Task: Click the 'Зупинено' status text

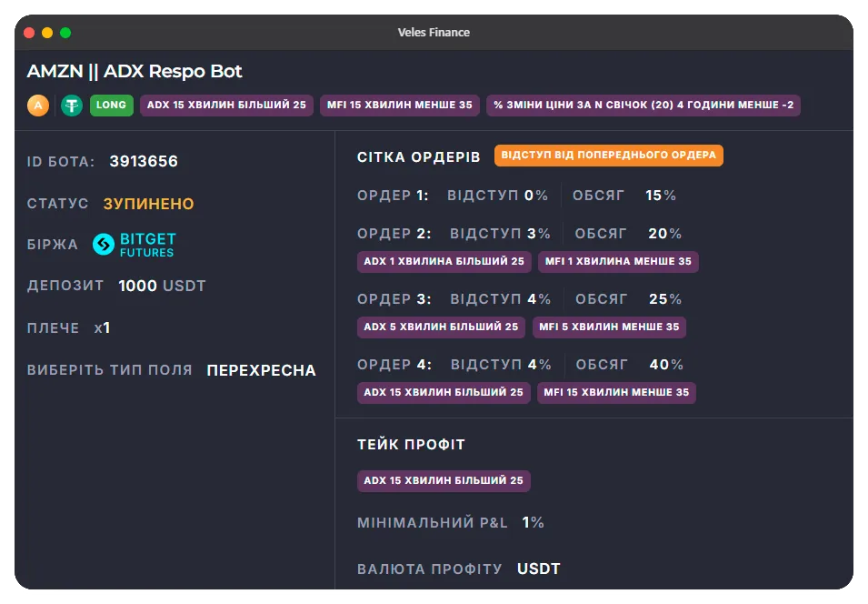Action: tap(148, 204)
